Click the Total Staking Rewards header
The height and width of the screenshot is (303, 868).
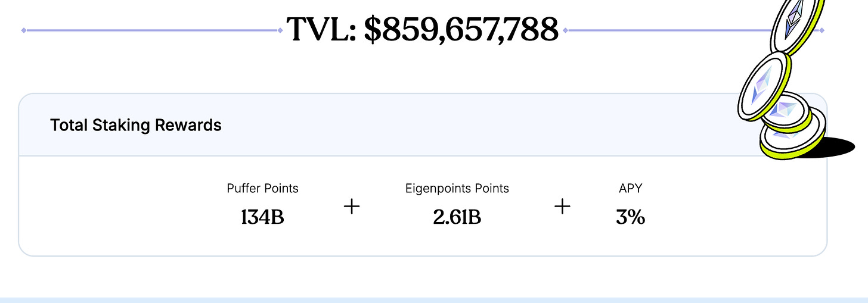(x=136, y=125)
